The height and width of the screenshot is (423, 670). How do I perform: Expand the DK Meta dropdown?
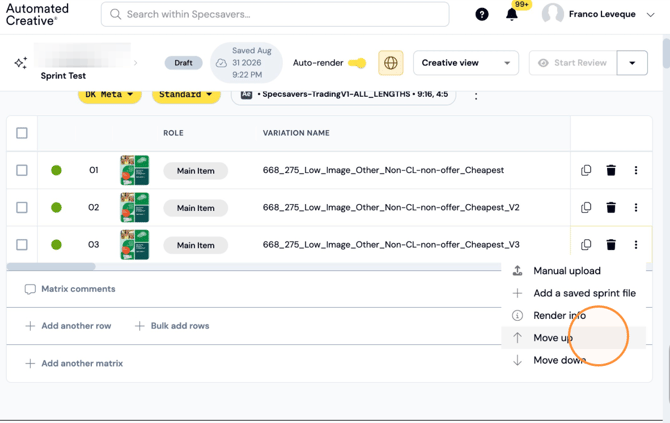pos(109,95)
